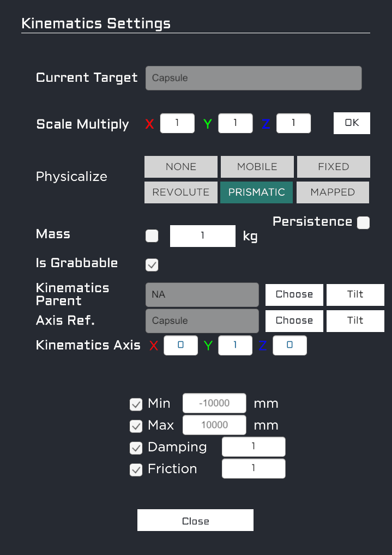Choose FIXED physicalize option
Image resolution: width=392 pixels, height=555 pixels.
pyautogui.click(x=333, y=167)
